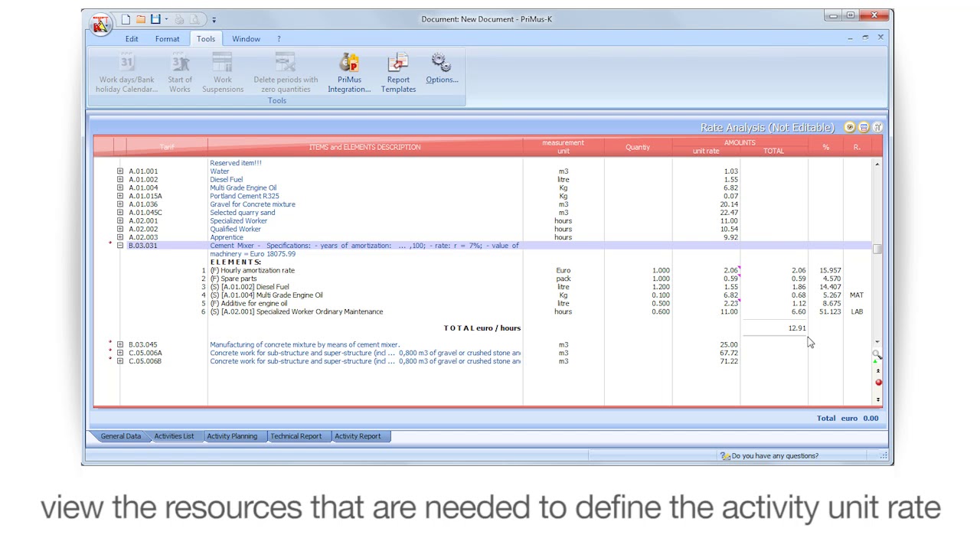This screenshot has height=551, width=980.
Task: Click the middle round icon in Rate Analysis header
Action: (x=864, y=127)
